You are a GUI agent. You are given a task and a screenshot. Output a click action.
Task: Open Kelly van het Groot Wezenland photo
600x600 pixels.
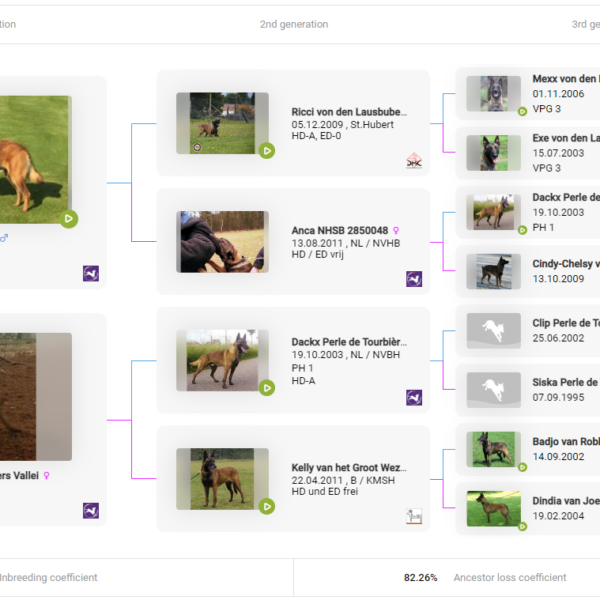coord(222,479)
